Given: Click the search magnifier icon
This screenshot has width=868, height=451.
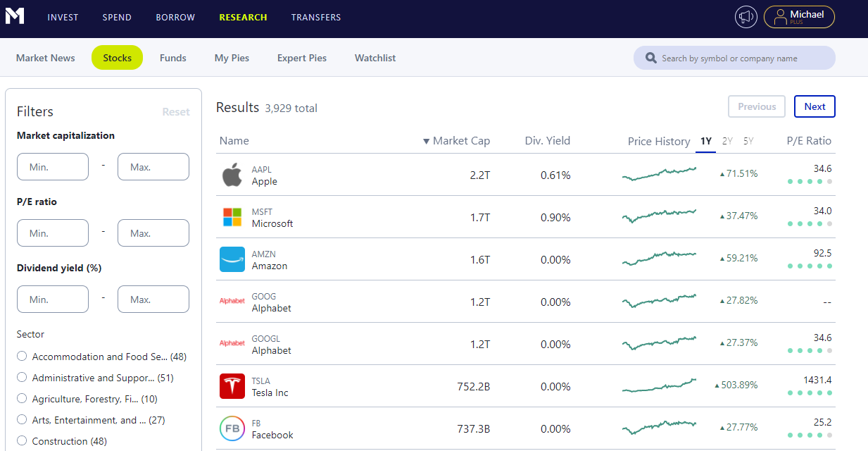Looking at the screenshot, I should [650, 58].
